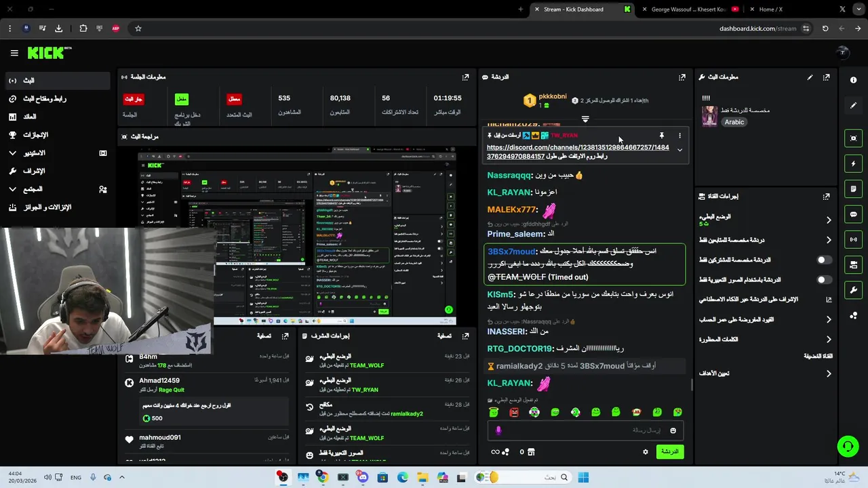Toggle the wrench moderation panel icon

[x=853, y=290]
